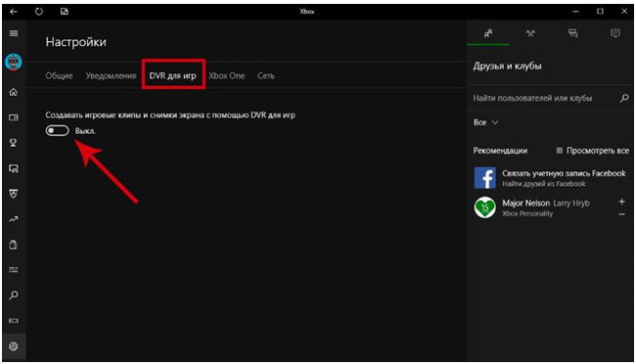This screenshot has width=636, height=364.
Task: Toggle the game DVR switch on
Action: click(57, 131)
